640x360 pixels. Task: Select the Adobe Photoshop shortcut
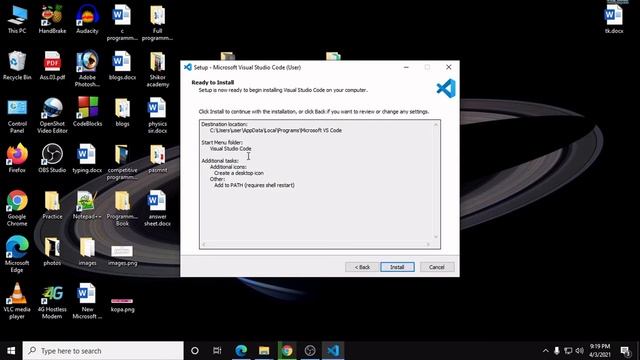click(x=87, y=69)
